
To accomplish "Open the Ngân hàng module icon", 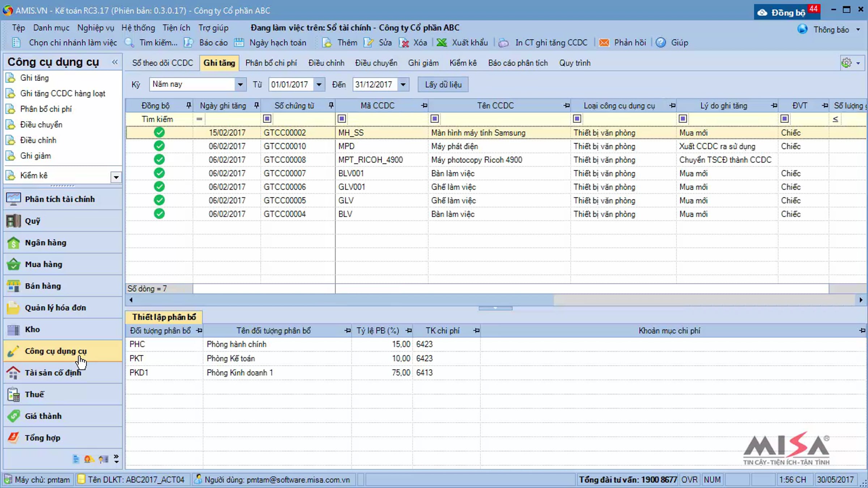I will 13,243.
